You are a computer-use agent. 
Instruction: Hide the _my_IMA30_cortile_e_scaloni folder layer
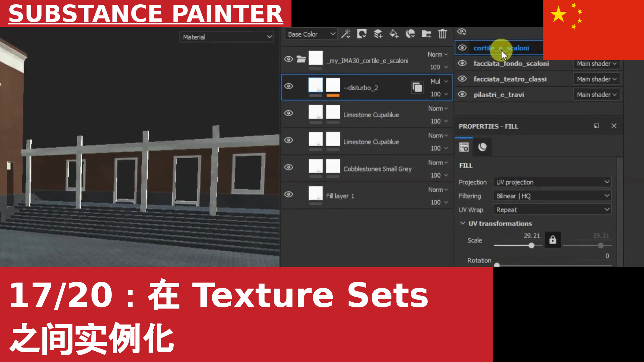click(x=288, y=59)
